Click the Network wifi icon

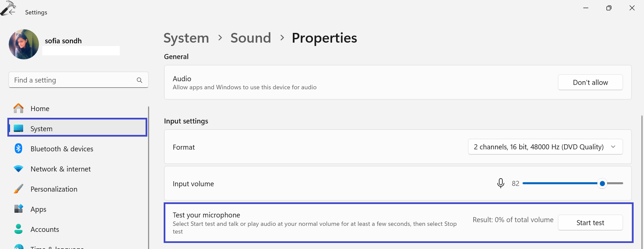point(18,169)
